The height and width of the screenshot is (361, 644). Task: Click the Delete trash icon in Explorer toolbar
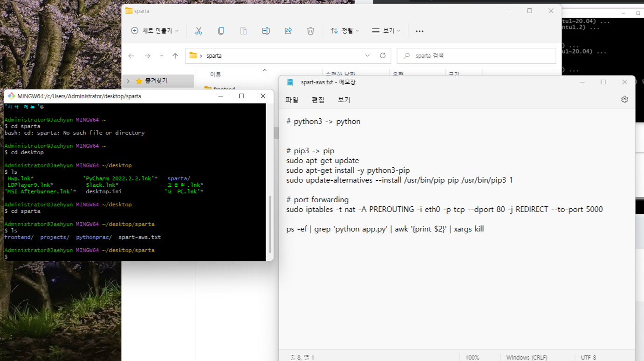click(310, 31)
